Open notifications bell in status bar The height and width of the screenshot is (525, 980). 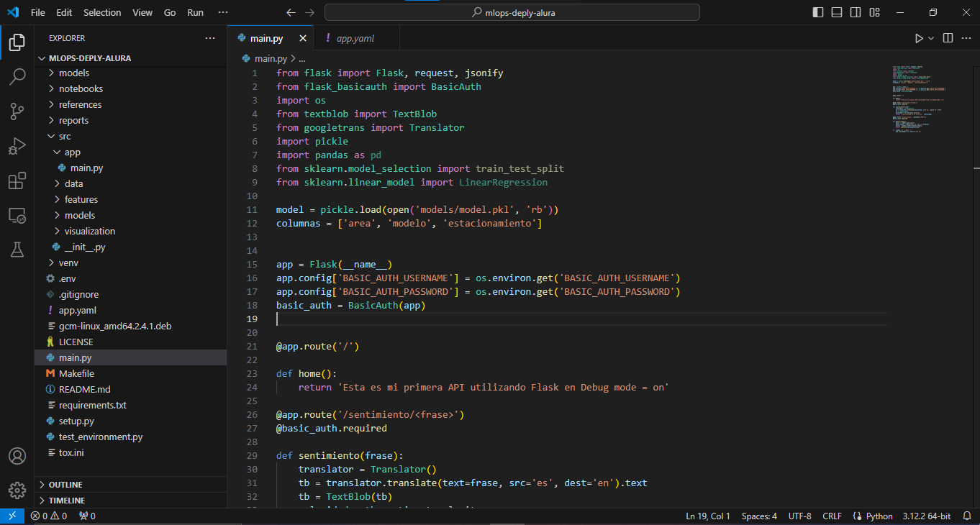coord(966,516)
